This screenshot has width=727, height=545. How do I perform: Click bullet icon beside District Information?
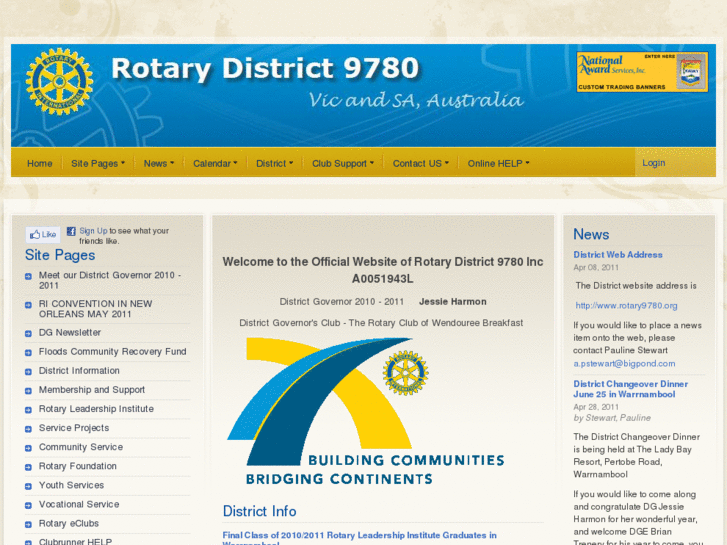click(28, 372)
